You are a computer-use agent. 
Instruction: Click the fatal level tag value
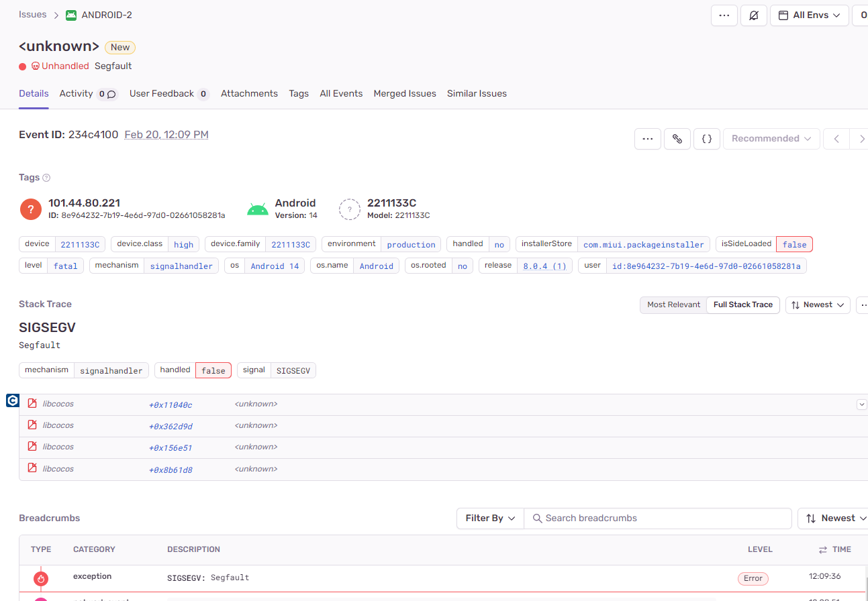pyautogui.click(x=66, y=266)
